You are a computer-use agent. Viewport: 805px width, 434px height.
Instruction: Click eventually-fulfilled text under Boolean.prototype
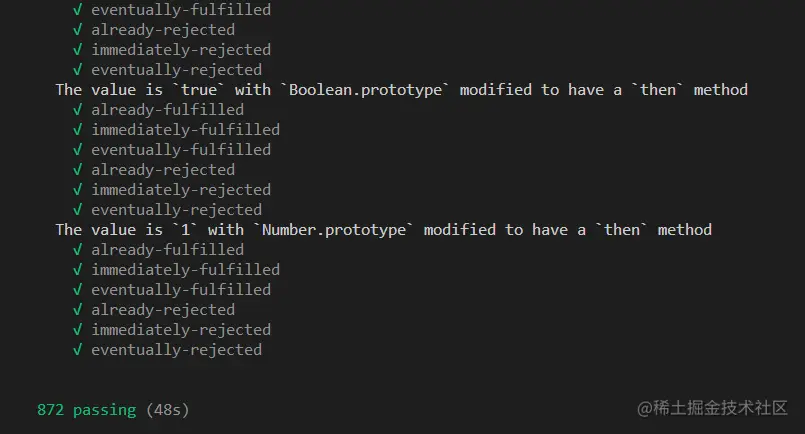pyautogui.click(x=181, y=150)
